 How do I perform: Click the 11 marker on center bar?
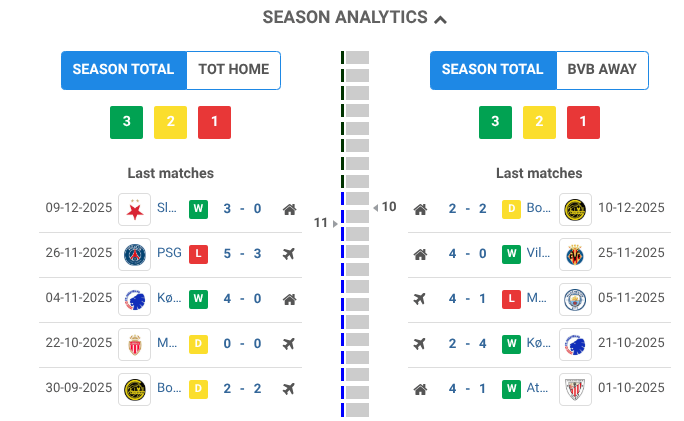point(321,222)
